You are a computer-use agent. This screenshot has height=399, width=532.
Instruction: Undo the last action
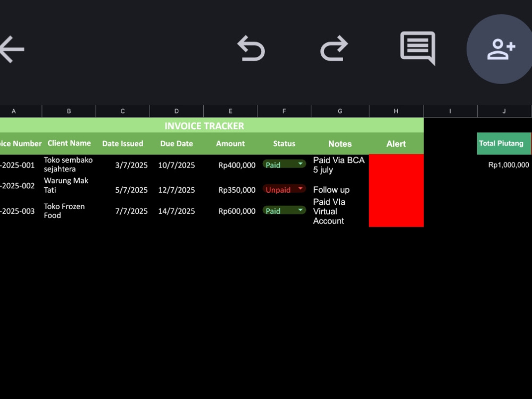(x=251, y=48)
